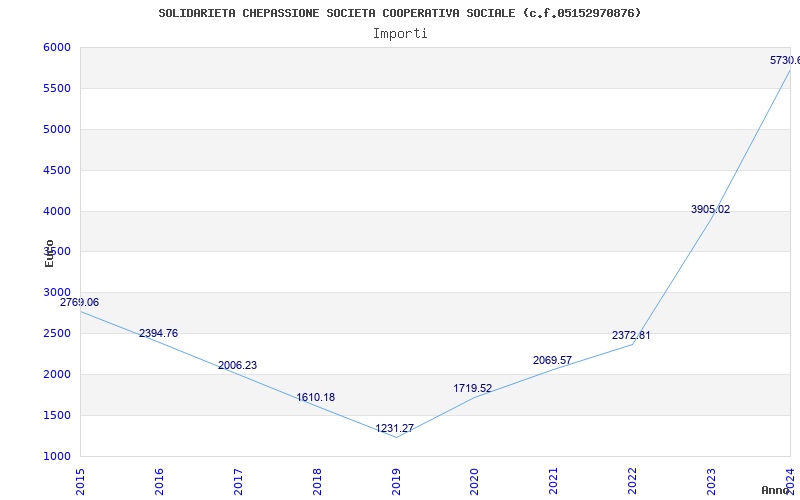The height and width of the screenshot is (500, 800).
Task: Click the 2069.57 value label
Action: coord(553,360)
